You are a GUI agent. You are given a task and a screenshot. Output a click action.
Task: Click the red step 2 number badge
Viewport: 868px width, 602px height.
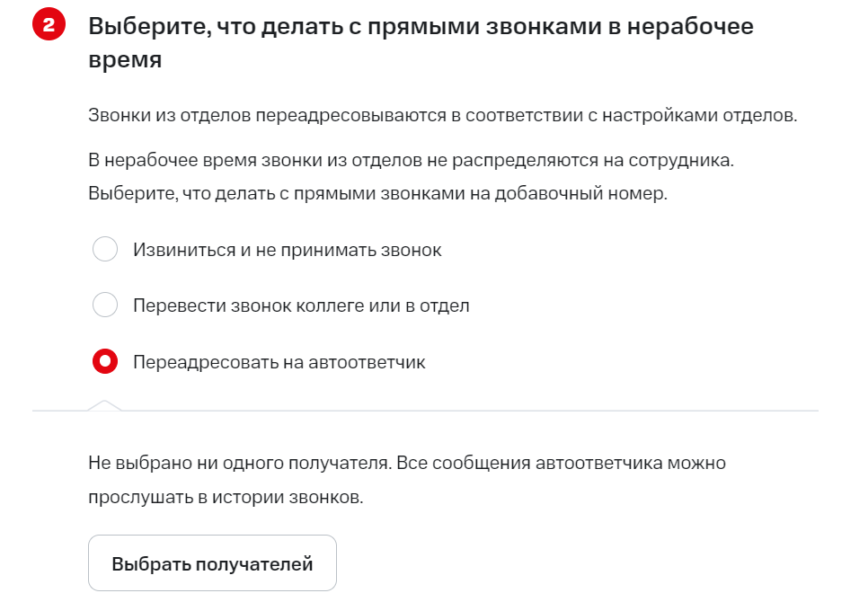click(x=43, y=26)
